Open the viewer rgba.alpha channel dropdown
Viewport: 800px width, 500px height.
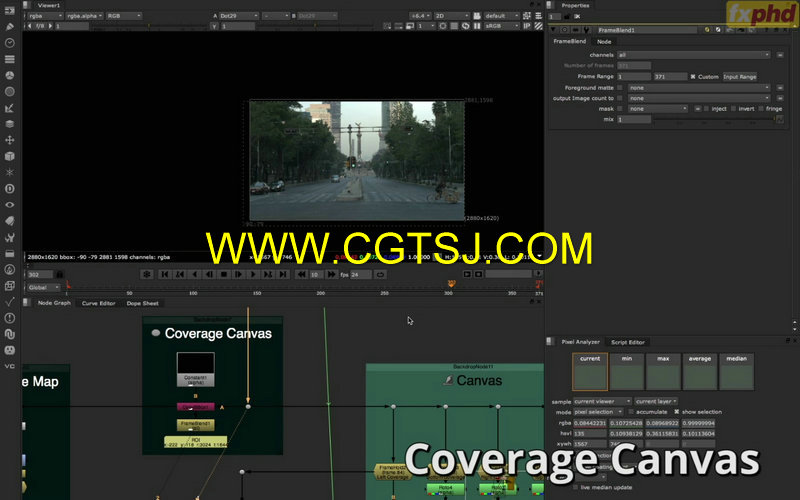click(84, 16)
